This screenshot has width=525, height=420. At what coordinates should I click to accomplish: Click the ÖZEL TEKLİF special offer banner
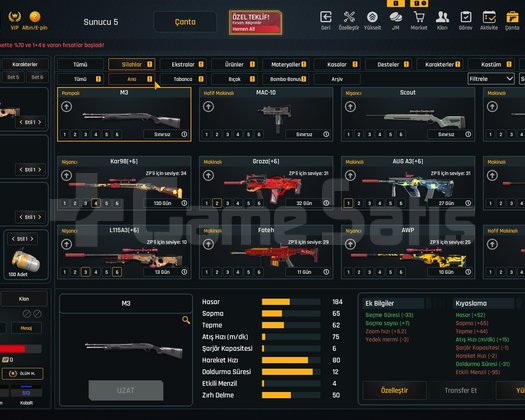click(x=255, y=22)
